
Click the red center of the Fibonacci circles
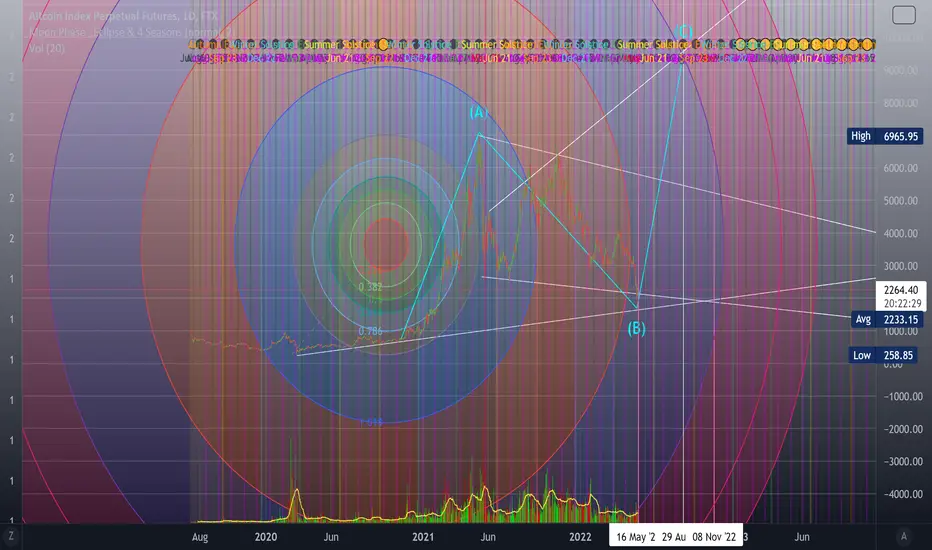pyautogui.click(x=386, y=244)
